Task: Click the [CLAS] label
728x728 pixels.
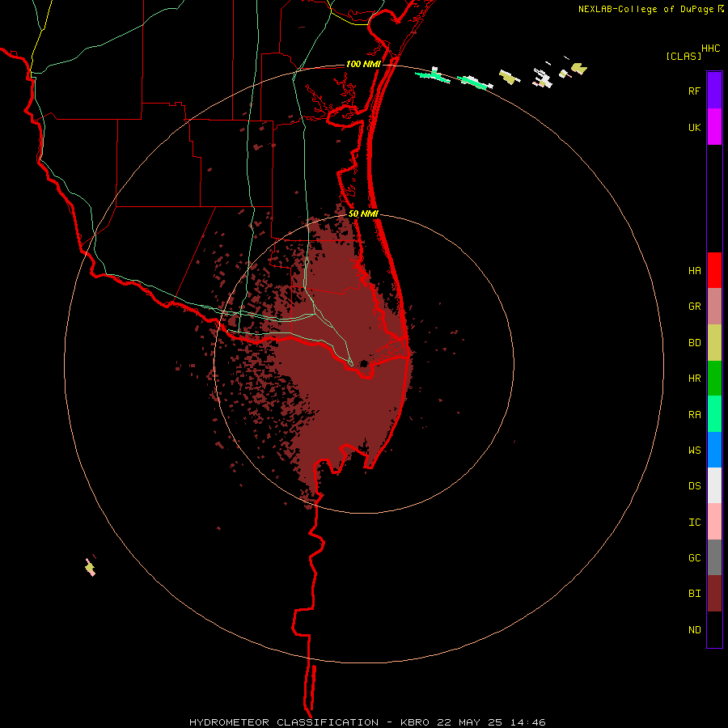Action: coord(684,56)
